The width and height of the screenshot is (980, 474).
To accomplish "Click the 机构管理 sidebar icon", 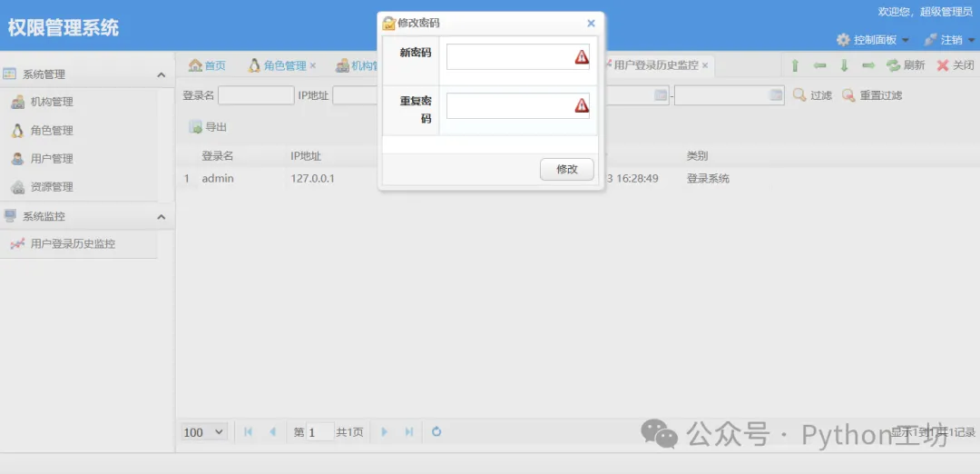I will coord(17,102).
